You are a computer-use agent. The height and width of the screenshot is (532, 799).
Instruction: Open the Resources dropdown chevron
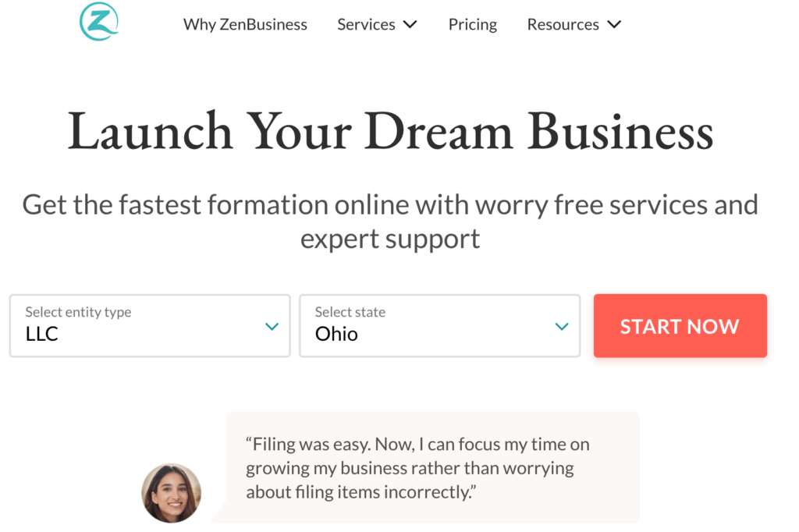tap(615, 24)
